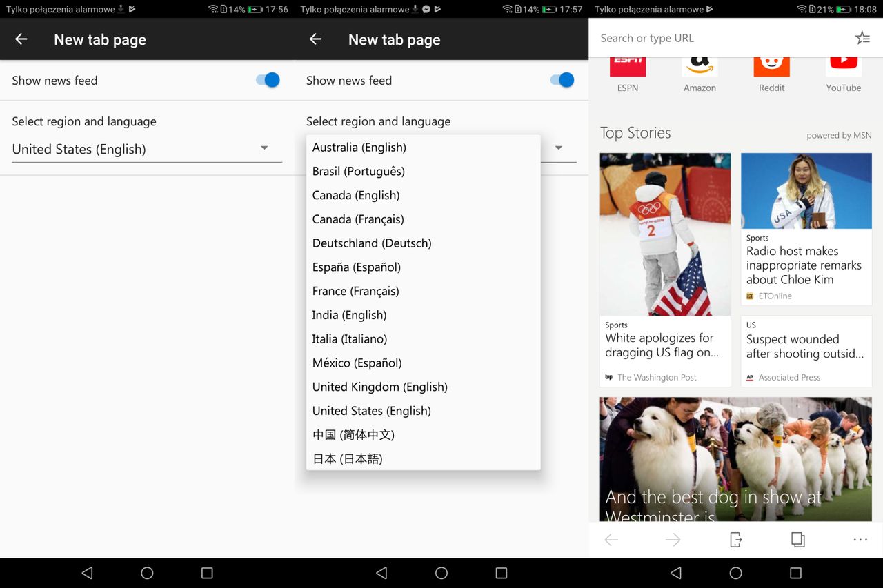Viewport: 883px width, 588px height.
Task: Click dropdown arrow beside the open region list
Action: point(559,148)
